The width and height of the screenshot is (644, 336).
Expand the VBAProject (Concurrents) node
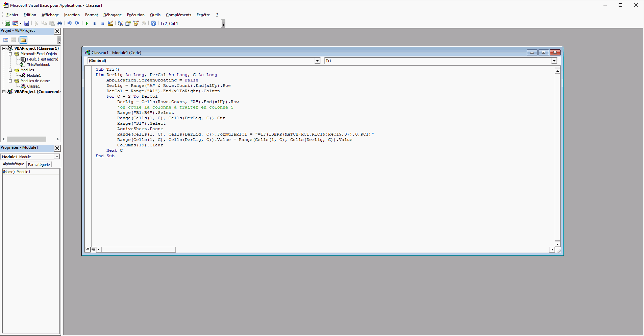pos(4,92)
